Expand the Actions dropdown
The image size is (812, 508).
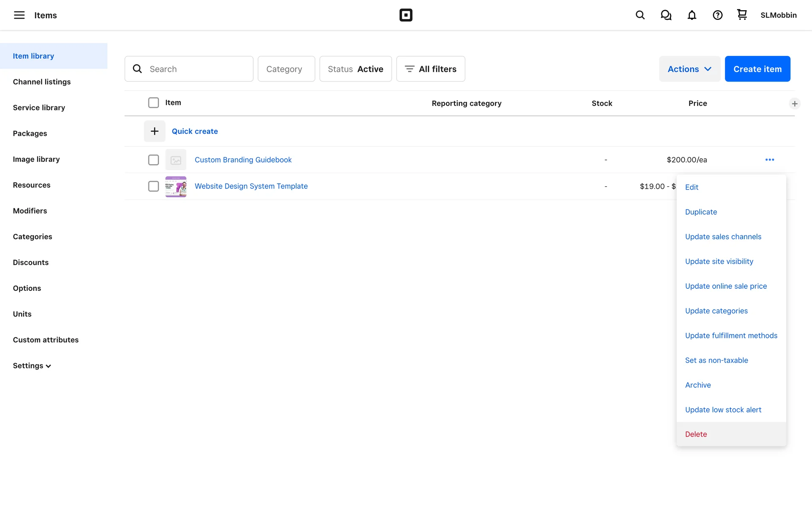click(x=689, y=69)
